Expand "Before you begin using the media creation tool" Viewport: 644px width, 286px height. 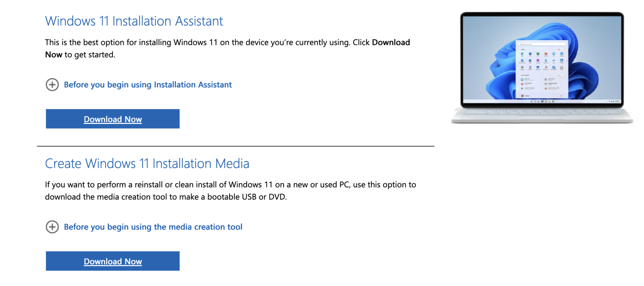[153, 227]
